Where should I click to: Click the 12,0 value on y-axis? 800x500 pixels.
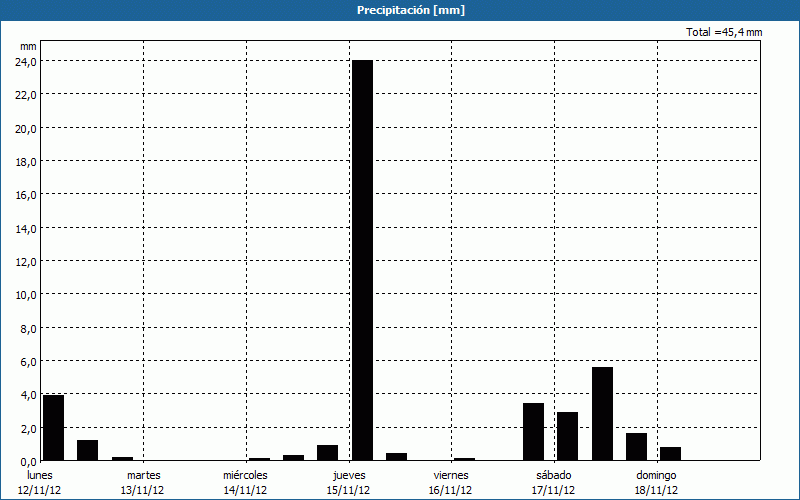pyautogui.click(x=25, y=261)
